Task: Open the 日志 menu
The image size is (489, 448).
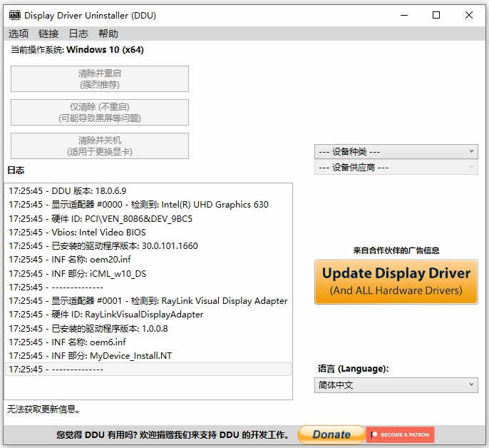Action: click(78, 34)
